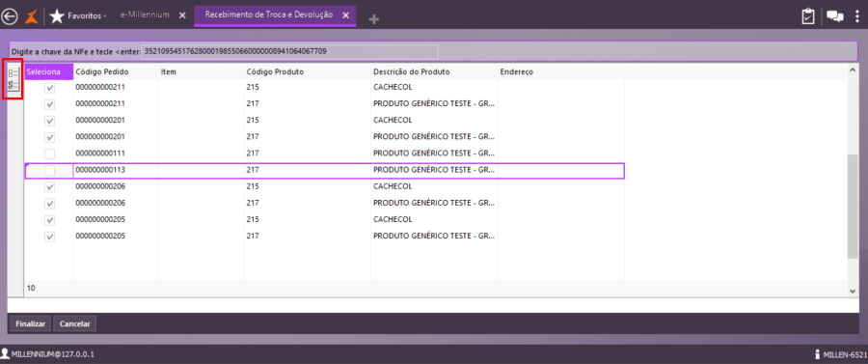Viewport: 868px width, 364px height.
Task: Check the order 000000000111 checkbox
Action: pos(50,154)
